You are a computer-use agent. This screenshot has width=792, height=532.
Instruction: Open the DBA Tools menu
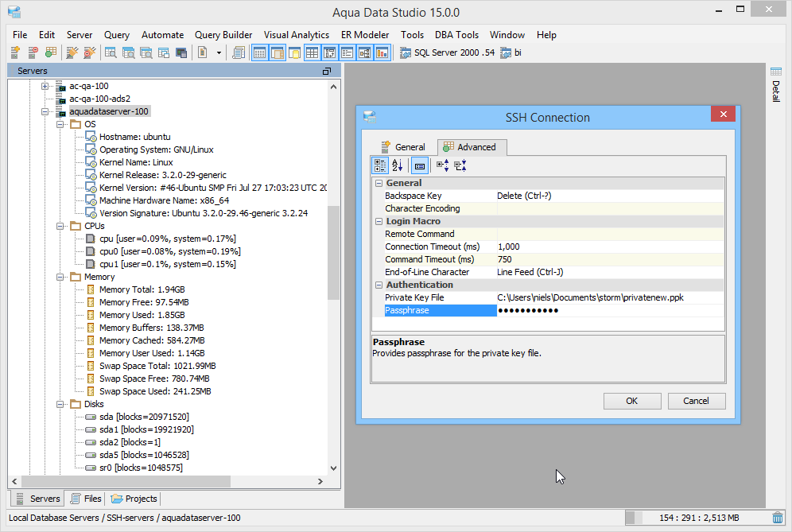(x=456, y=35)
